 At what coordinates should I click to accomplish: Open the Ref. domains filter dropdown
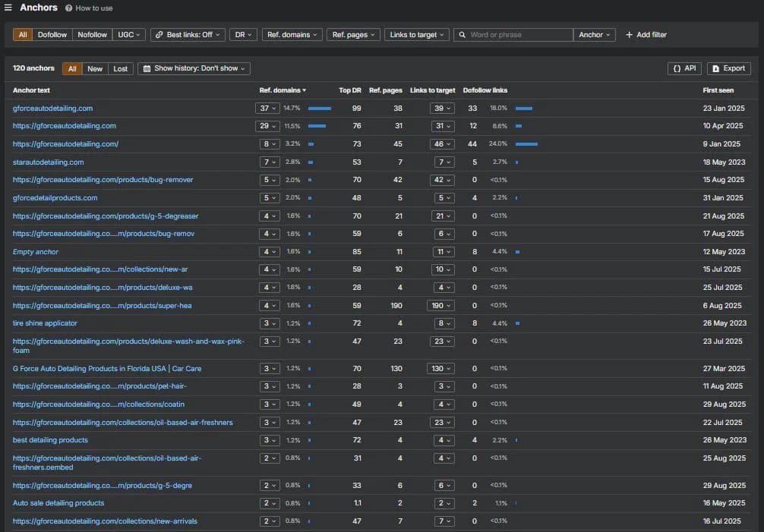click(x=292, y=35)
